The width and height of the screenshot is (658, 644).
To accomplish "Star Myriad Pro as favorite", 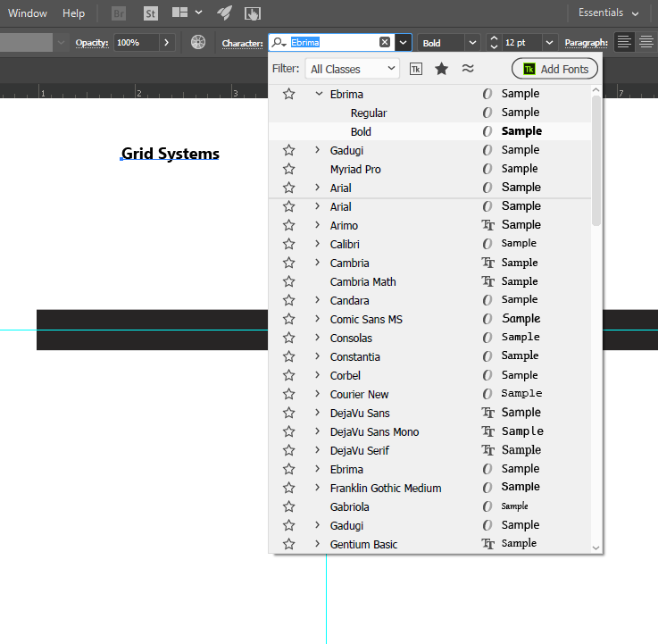I will point(288,169).
